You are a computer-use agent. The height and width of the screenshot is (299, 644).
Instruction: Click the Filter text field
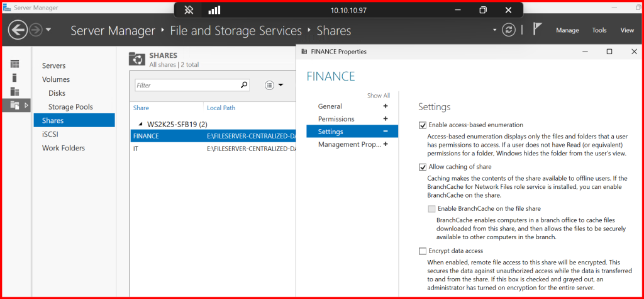coord(186,85)
